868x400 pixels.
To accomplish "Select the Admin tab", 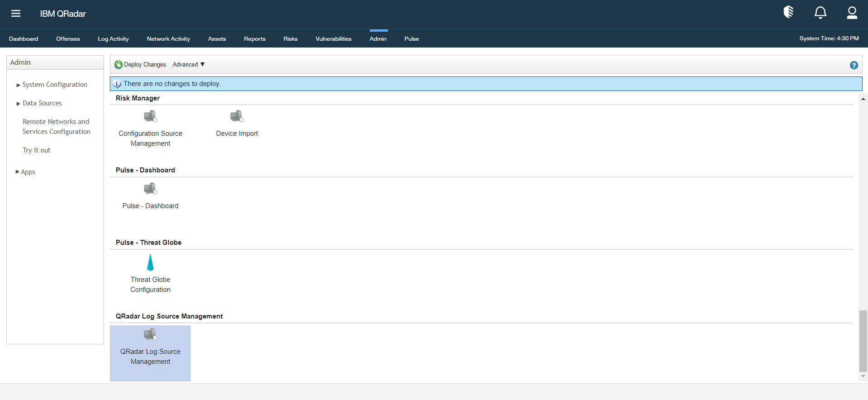I will click(x=378, y=39).
